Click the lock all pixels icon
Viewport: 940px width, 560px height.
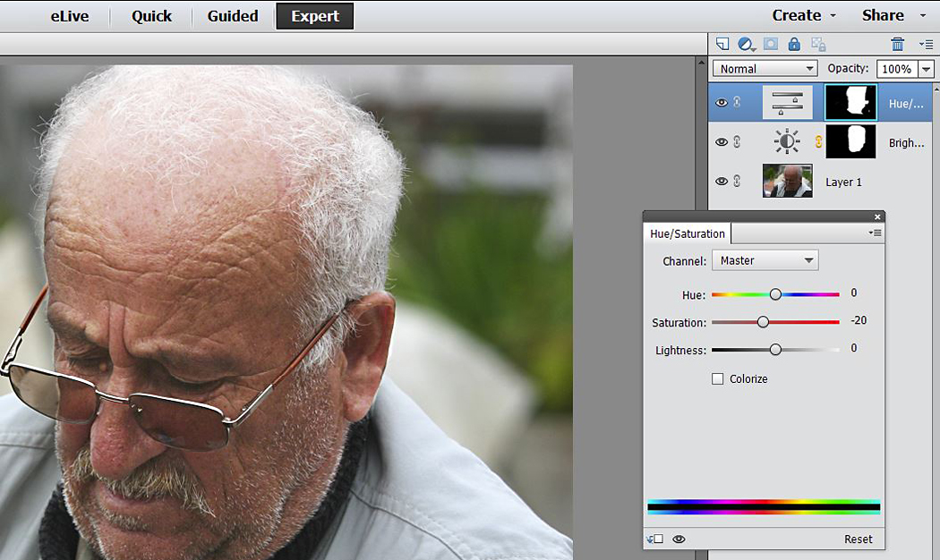[x=794, y=44]
